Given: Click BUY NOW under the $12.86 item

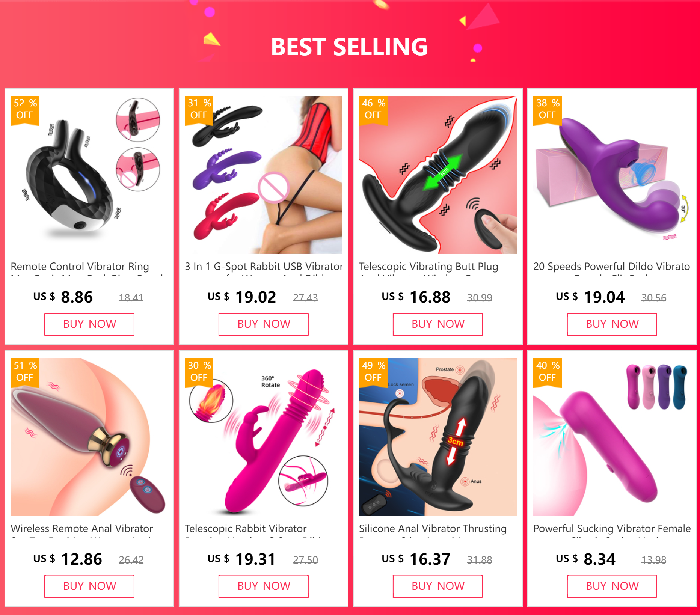Looking at the screenshot, I should 89,586.
